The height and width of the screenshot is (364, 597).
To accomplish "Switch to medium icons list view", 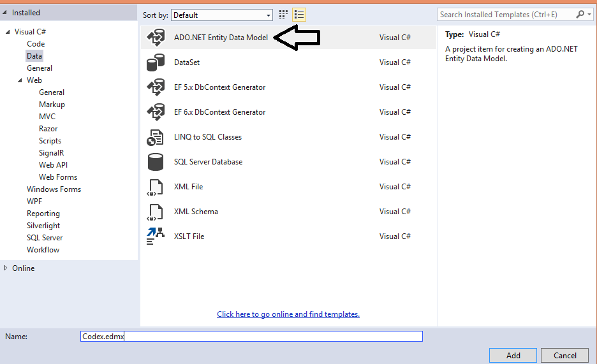I will pos(299,15).
